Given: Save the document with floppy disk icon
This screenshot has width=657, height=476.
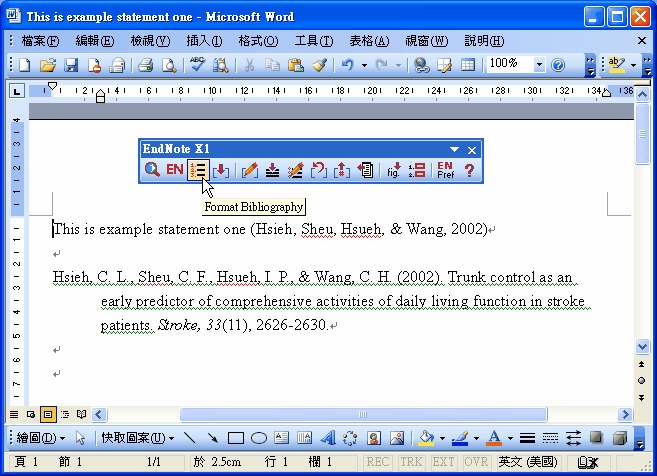Looking at the screenshot, I should click(71, 65).
